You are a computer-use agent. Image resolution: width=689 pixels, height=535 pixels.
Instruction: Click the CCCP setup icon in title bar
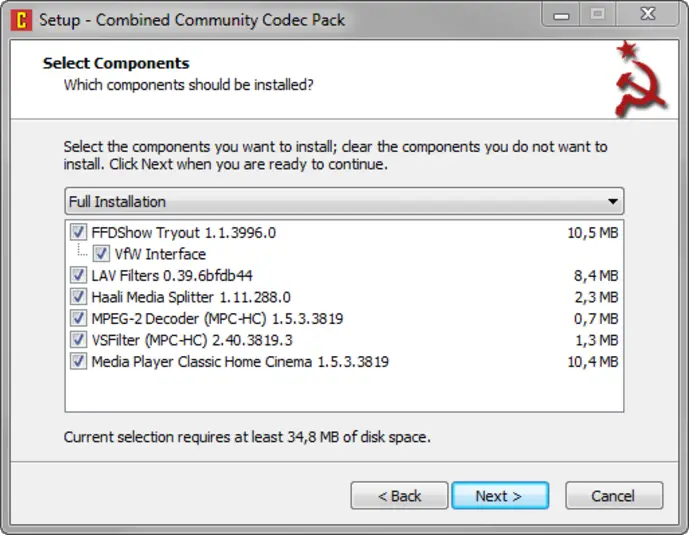[17, 17]
